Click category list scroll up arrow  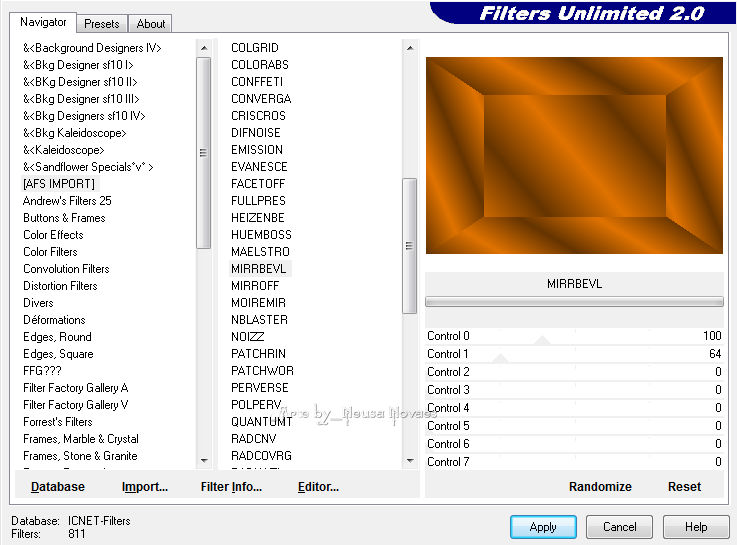click(204, 48)
